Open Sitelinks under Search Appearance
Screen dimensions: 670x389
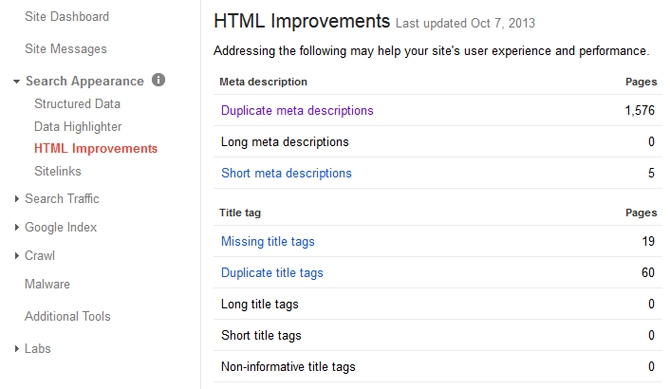click(58, 171)
